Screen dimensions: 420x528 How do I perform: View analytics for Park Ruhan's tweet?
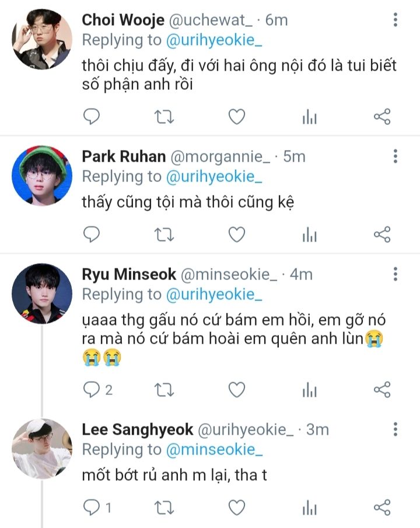309,235
